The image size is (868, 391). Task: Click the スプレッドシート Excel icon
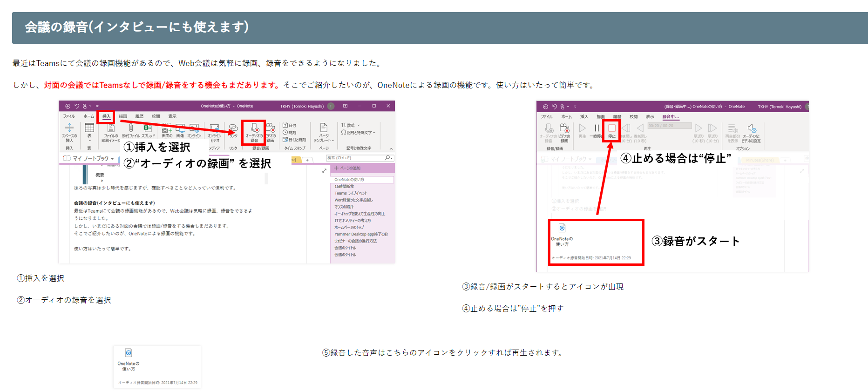click(x=148, y=128)
